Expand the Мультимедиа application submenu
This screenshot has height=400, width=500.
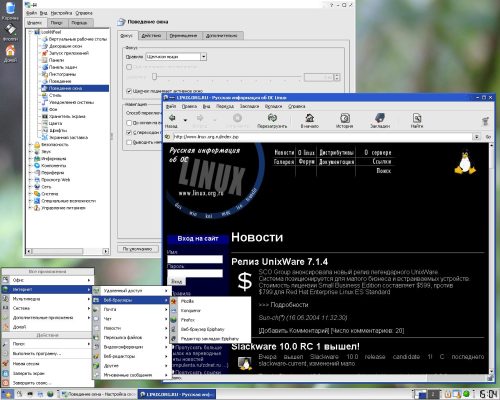pos(47,299)
